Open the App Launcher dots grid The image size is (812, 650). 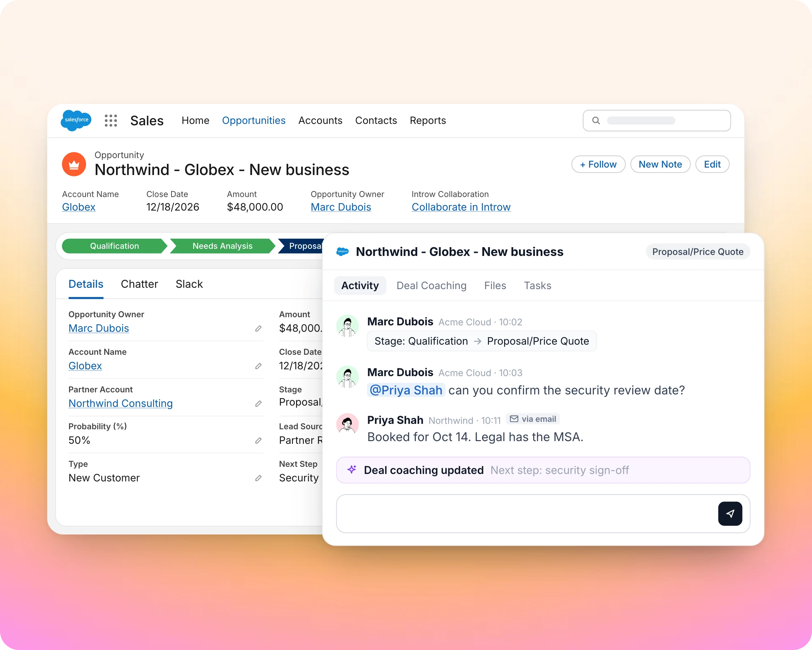coord(111,121)
